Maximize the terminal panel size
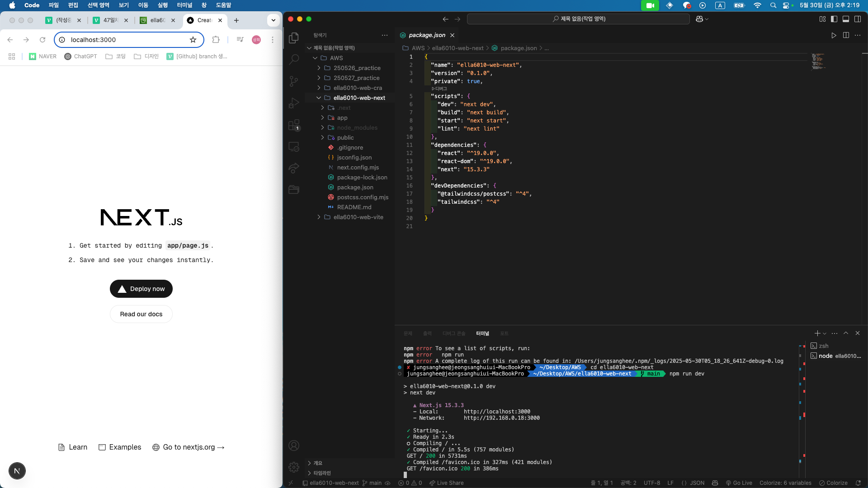Screen dimensions: 868x488 click(846, 333)
